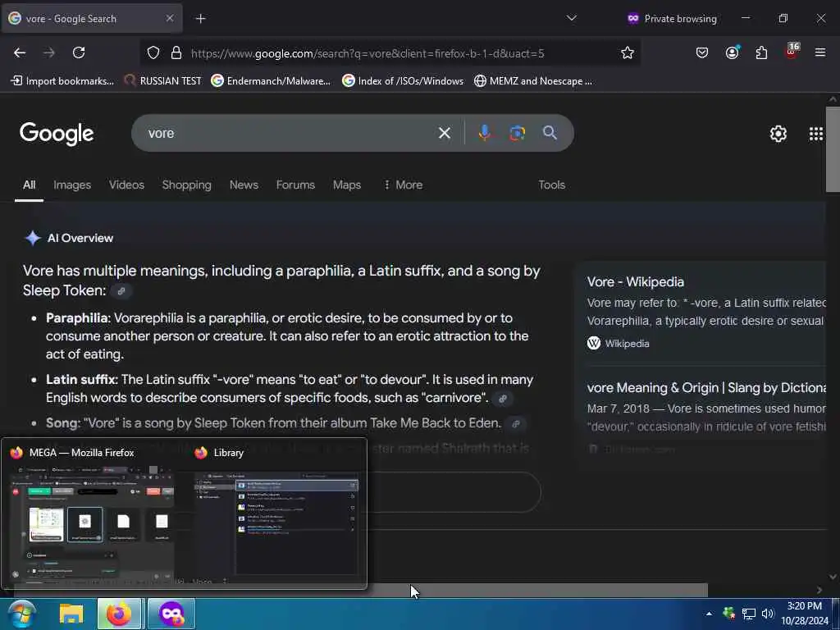
Task: Click the AI Overview sparkle icon
Action: point(33,238)
